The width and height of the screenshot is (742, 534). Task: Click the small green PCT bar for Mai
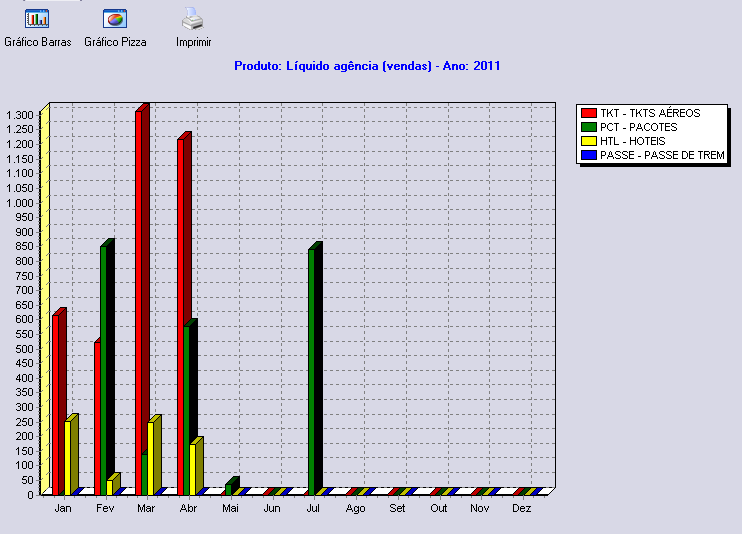point(229,490)
